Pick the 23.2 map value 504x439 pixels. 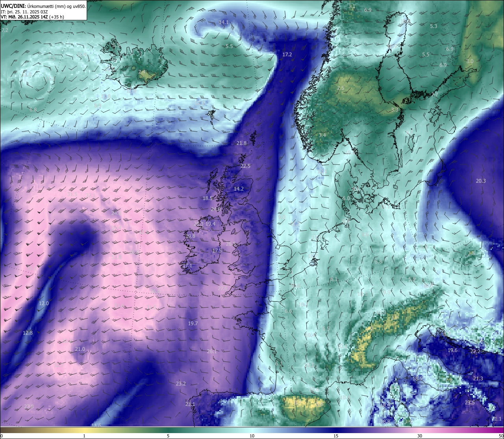(181, 383)
